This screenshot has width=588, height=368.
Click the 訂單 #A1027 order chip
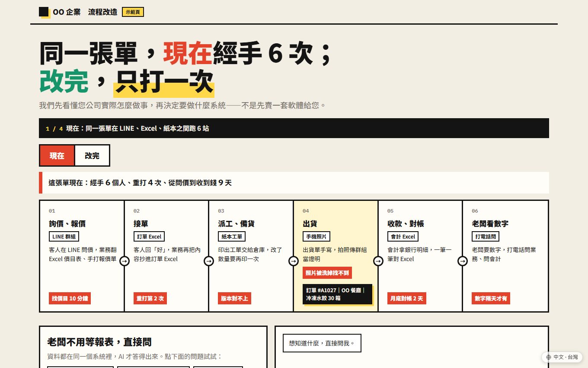337,294
